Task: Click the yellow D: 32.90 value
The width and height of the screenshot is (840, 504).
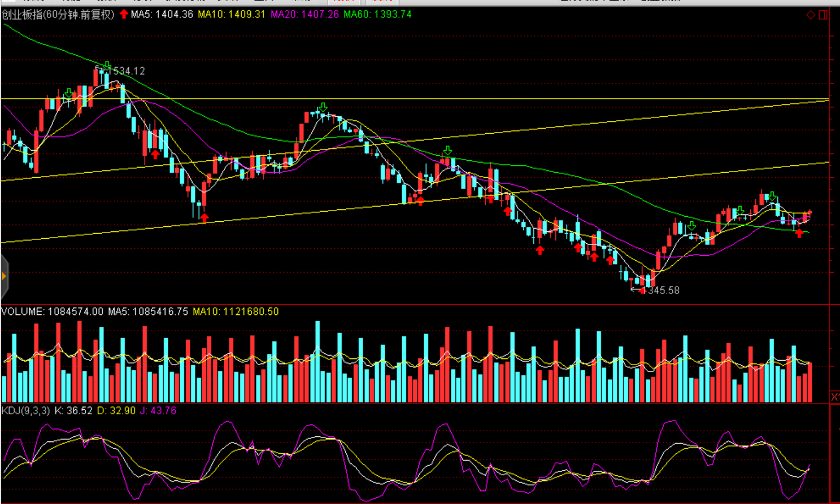Action: [116, 410]
